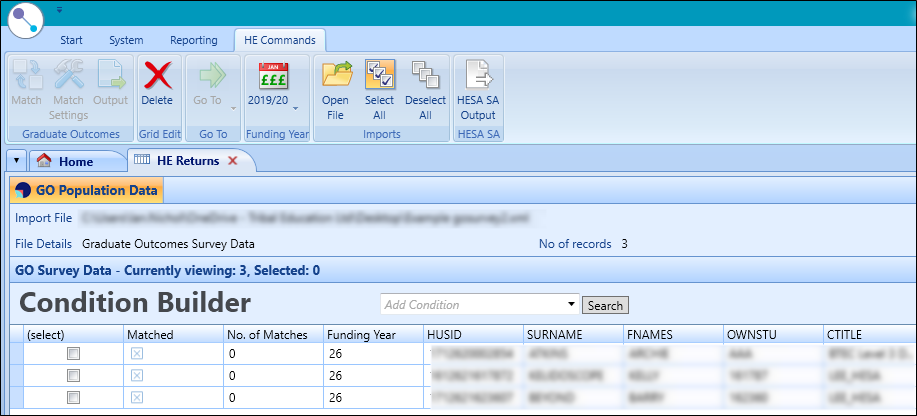Click the application logo button
Image resolution: width=917 pixels, height=416 pixels.
pyautogui.click(x=24, y=22)
